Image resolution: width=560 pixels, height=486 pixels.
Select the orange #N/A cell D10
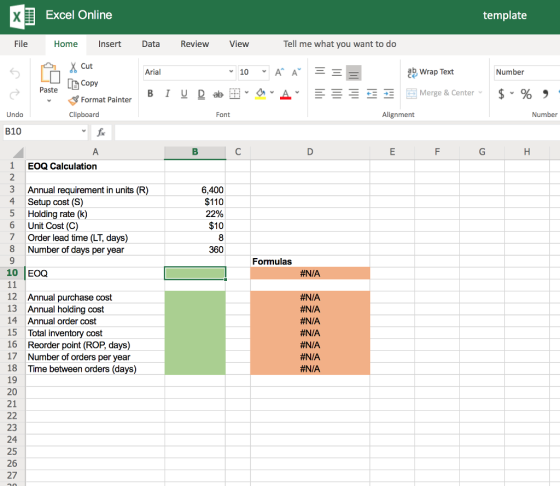310,274
